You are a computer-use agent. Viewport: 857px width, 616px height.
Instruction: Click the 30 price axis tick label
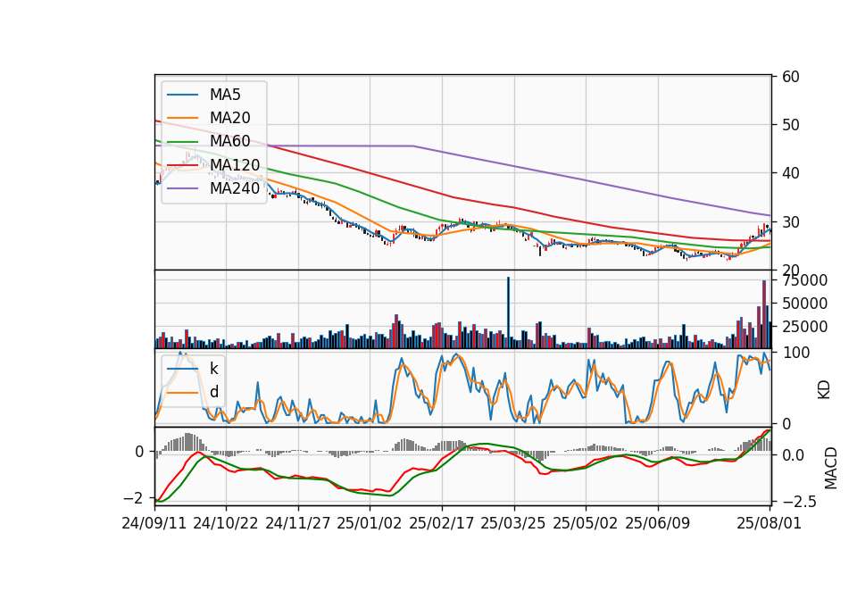pos(791,222)
